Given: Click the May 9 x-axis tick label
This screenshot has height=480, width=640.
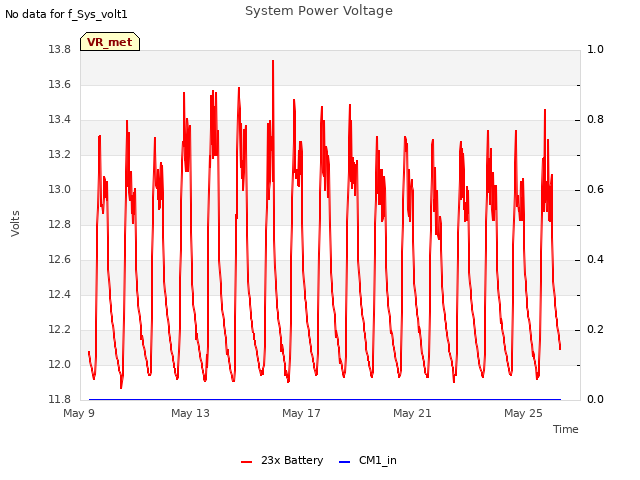Looking at the screenshot, I should pyautogui.click(x=79, y=413).
